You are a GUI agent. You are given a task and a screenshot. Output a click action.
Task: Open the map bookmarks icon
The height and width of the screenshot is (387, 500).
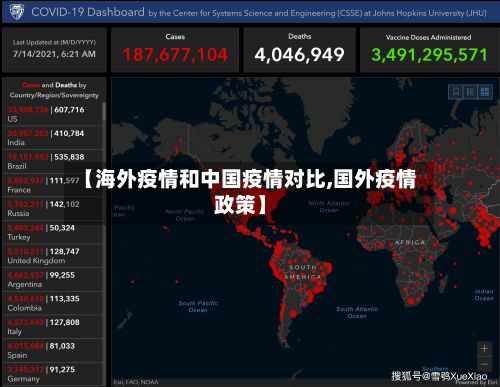click(456, 91)
